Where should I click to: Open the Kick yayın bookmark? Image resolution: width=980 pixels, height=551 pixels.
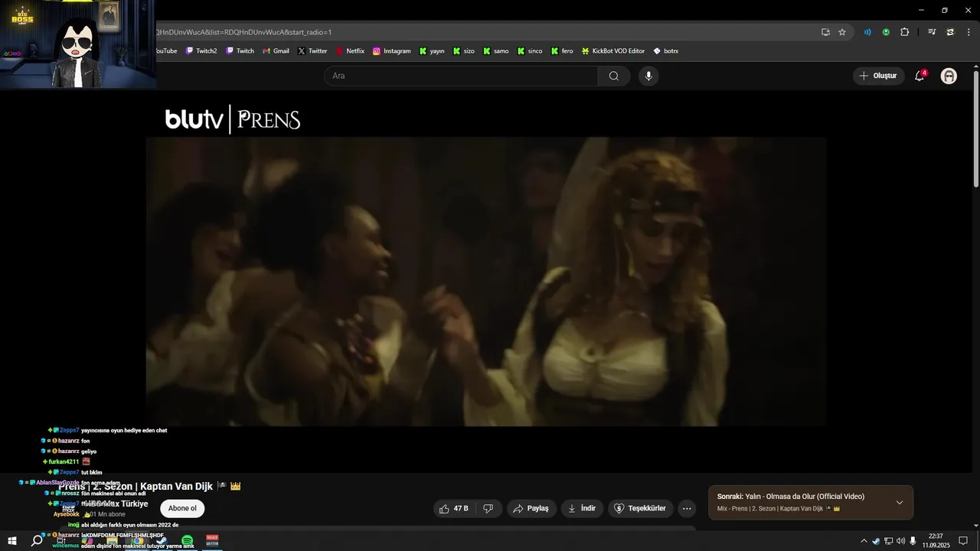432,51
